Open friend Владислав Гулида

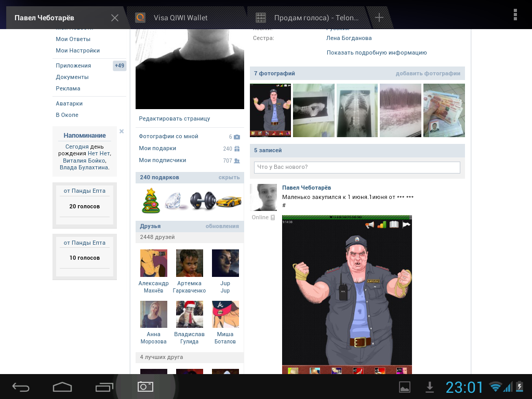click(x=189, y=323)
